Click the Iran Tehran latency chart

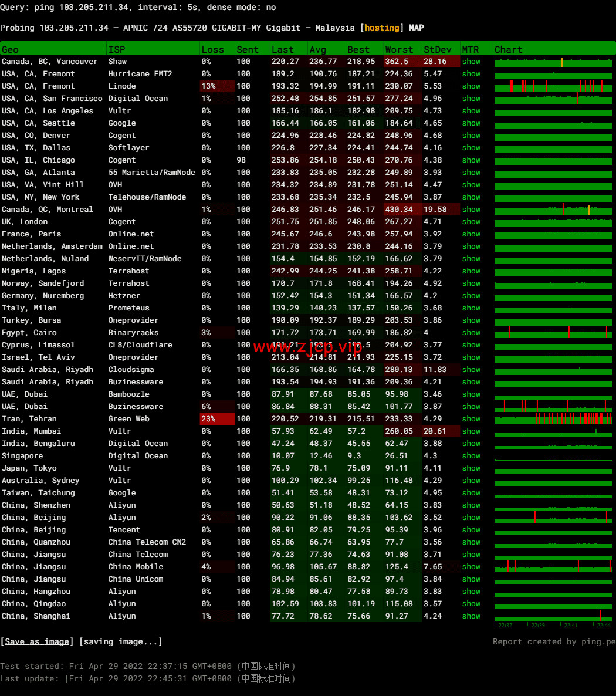tap(553, 418)
